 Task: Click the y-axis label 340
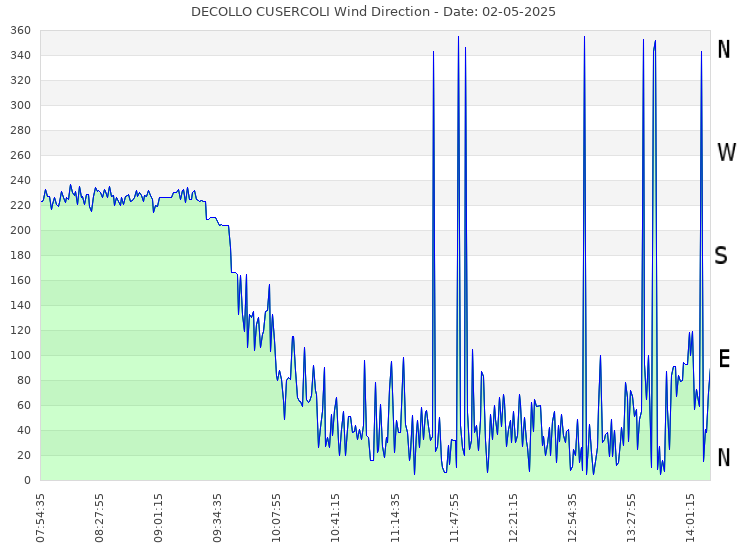[21, 55]
